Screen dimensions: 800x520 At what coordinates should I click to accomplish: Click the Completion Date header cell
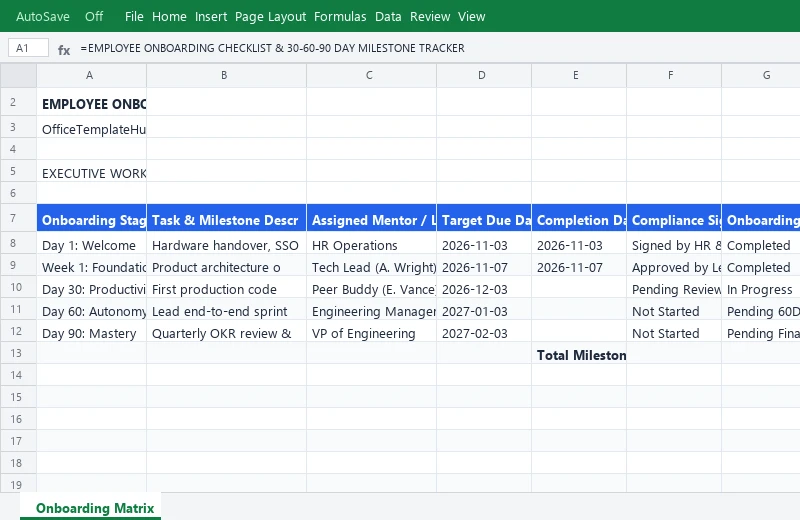579,219
